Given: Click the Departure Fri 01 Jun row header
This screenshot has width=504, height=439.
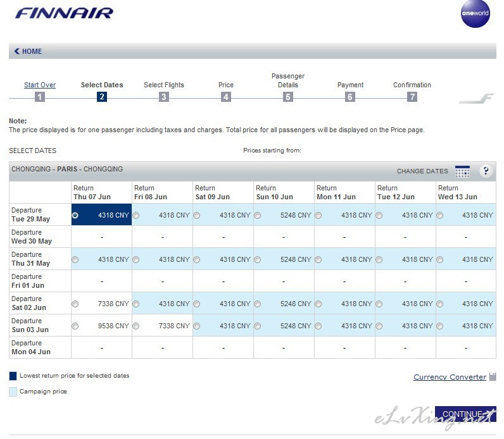Looking at the screenshot, I should click(x=40, y=281).
